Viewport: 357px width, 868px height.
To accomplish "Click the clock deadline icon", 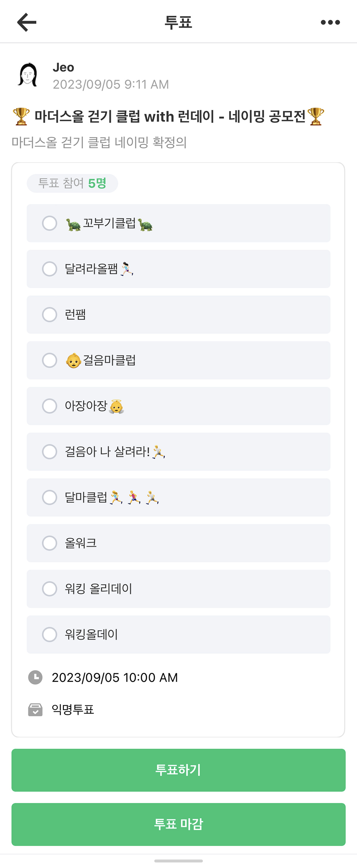I will (35, 677).
